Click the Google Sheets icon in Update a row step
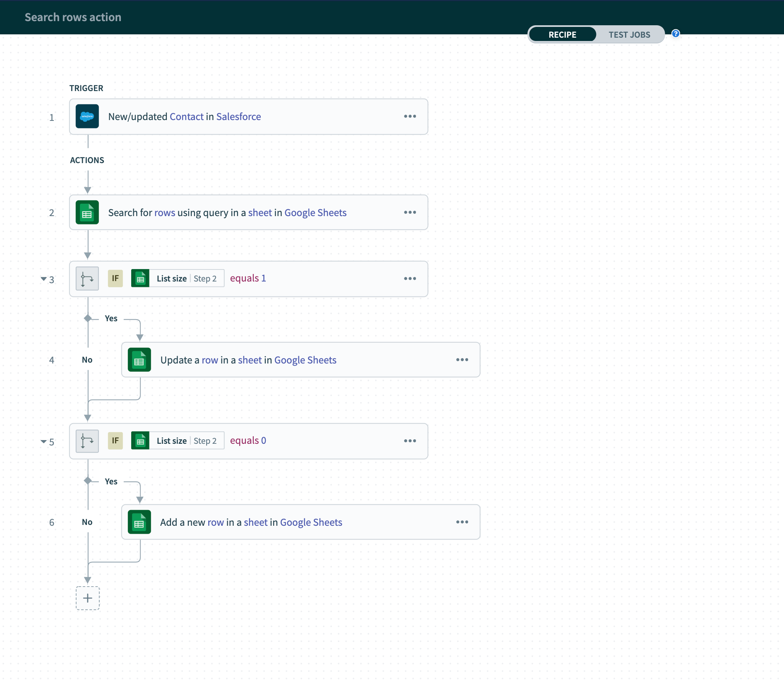This screenshot has width=784, height=681. (139, 360)
